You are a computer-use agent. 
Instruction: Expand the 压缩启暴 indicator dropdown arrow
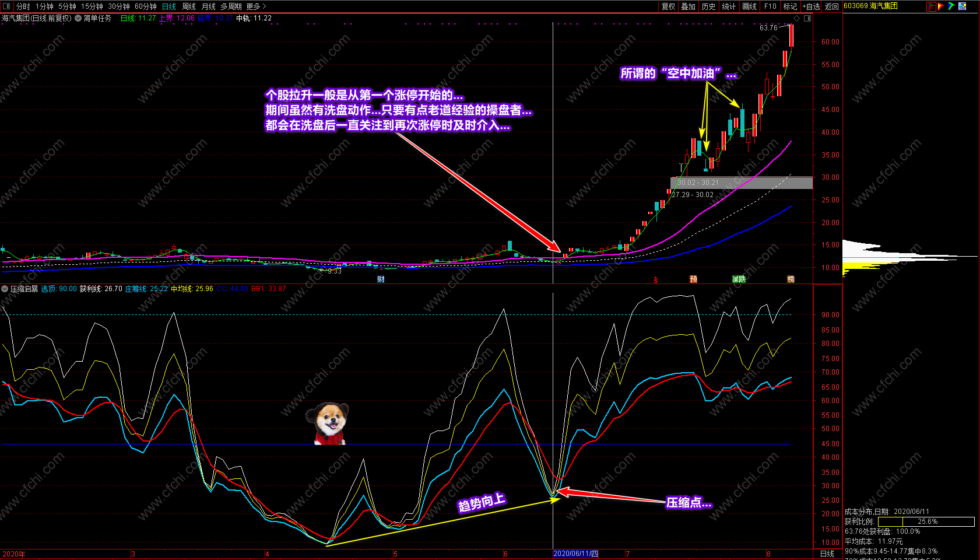coord(5,289)
